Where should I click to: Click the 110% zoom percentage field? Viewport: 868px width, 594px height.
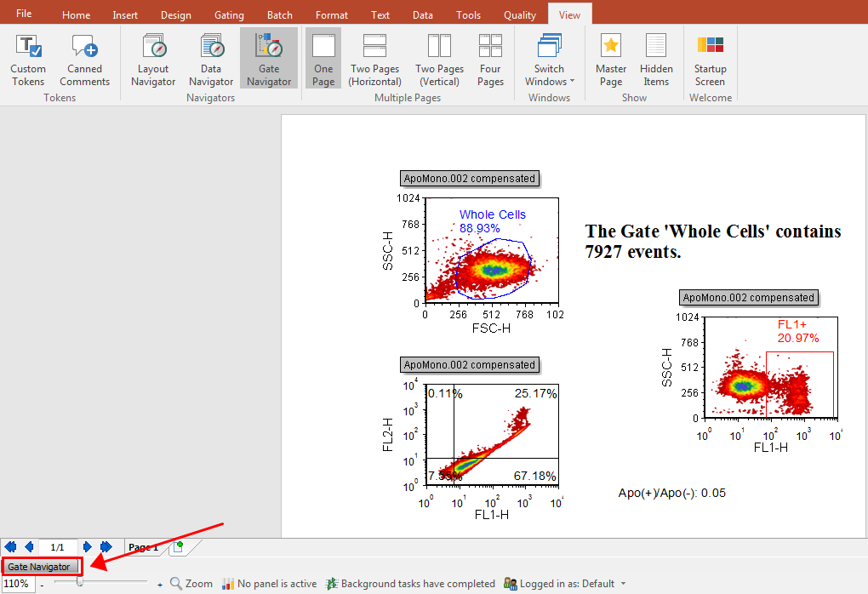(17, 584)
